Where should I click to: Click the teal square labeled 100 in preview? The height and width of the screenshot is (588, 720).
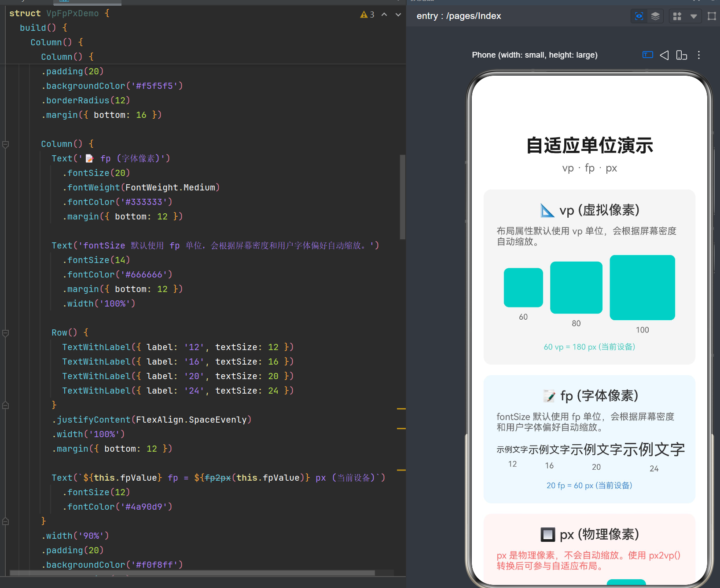[642, 288]
